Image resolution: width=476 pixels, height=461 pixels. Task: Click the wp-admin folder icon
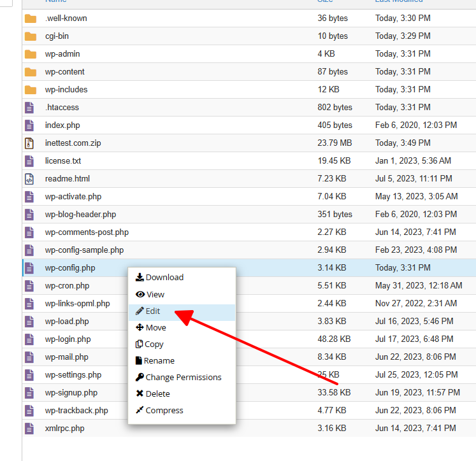[x=30, y=54]
